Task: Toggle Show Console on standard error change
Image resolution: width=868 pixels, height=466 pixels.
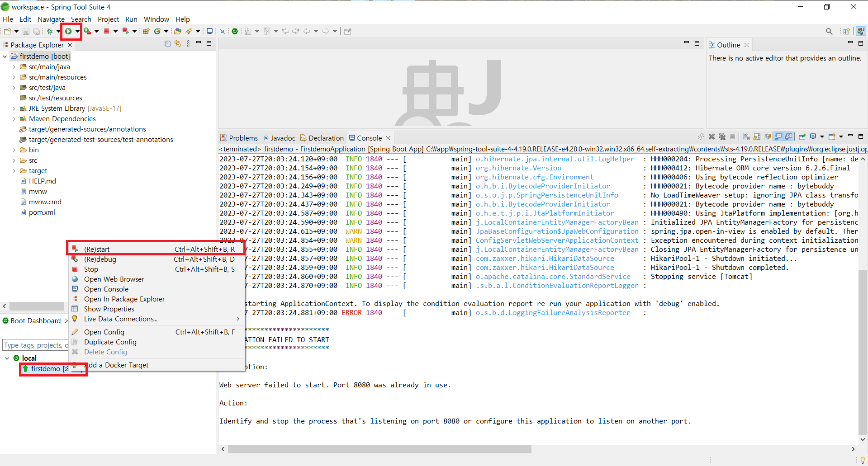Action: (789, 137)
